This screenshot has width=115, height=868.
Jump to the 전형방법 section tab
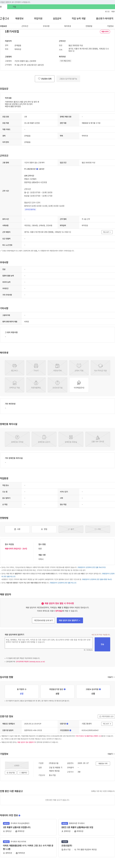[x=89, y=26]
